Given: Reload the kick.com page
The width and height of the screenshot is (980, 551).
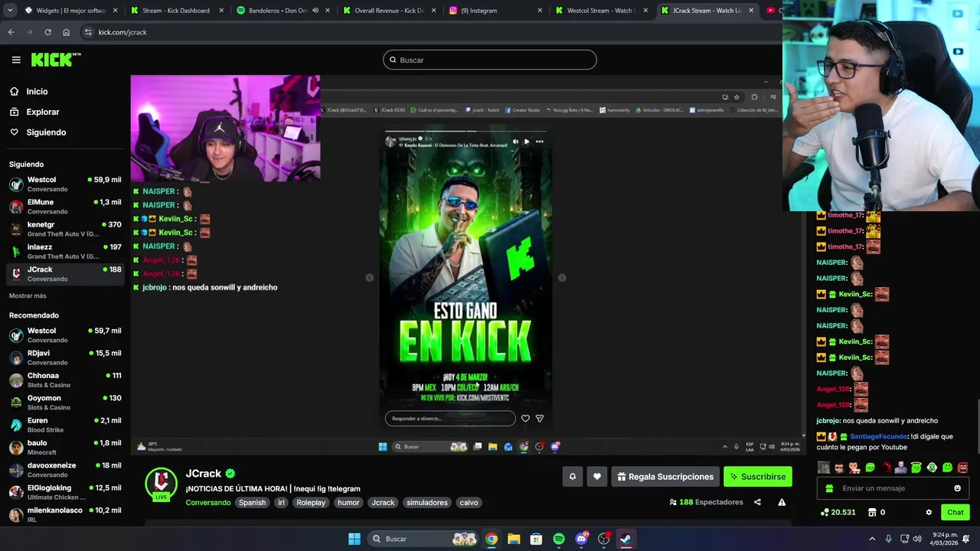Looking at the screenshot, I should [x=47, y=32].
